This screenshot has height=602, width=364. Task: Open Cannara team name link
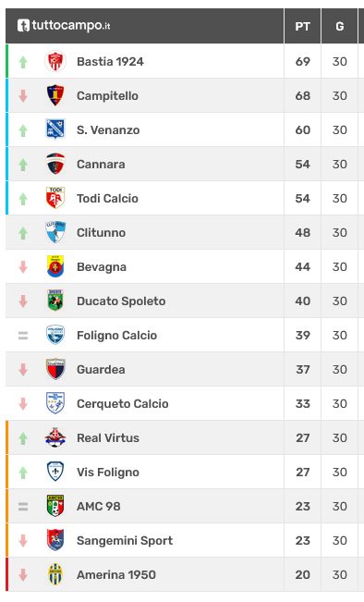101,164
